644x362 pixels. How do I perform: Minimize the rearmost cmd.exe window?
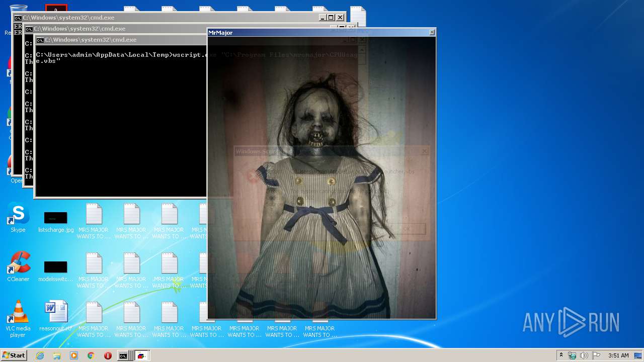point(323,18)
